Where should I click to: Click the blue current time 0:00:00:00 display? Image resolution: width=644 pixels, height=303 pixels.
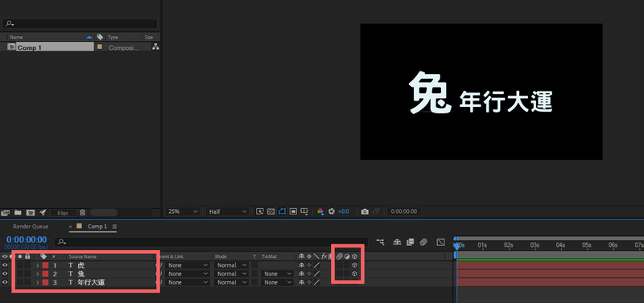27,240
